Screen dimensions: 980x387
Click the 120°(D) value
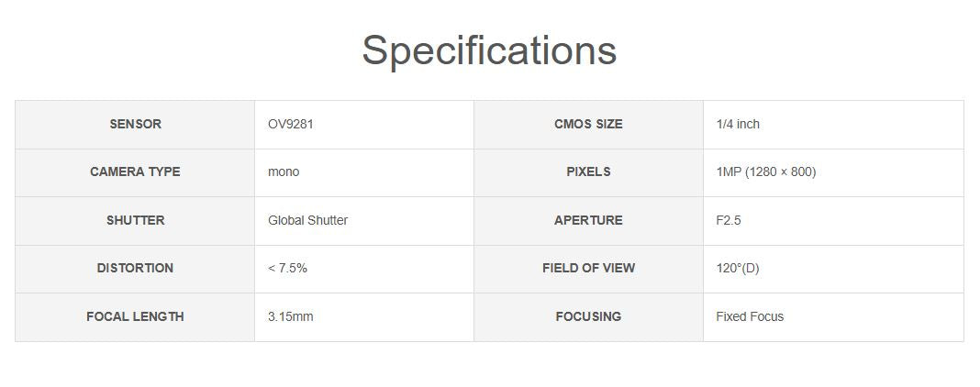pos(738,268)
